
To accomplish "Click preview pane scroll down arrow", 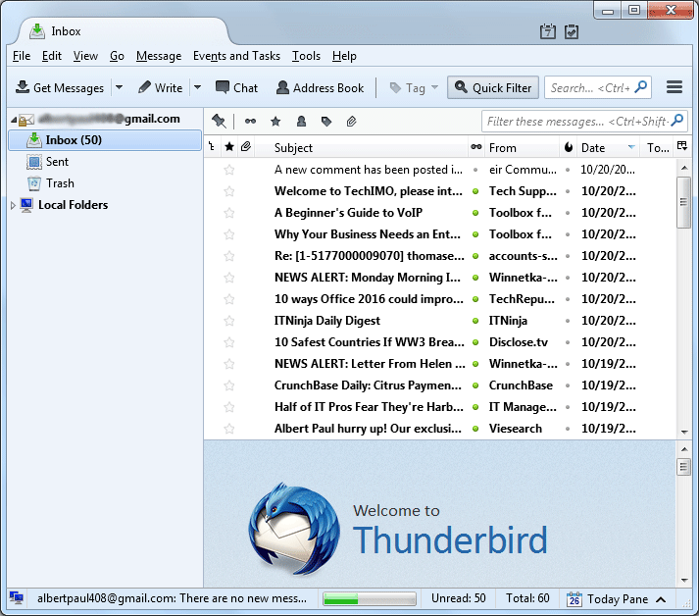I will (684, 581).
